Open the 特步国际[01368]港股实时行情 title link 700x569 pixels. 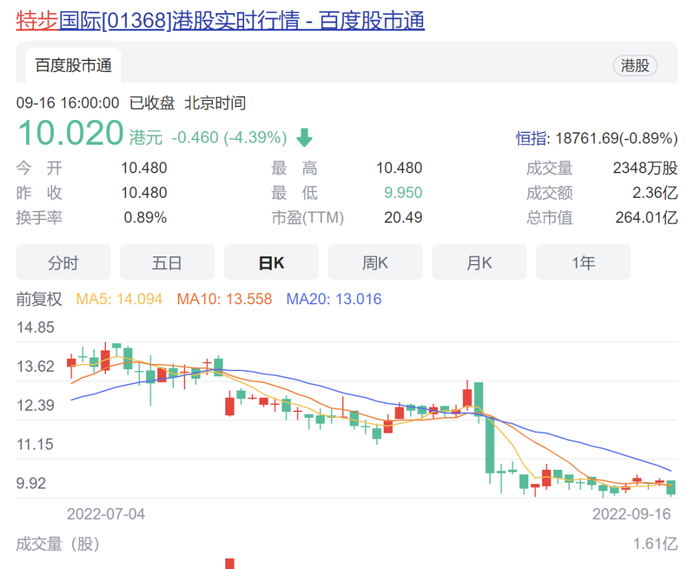[x=220, y=21]
